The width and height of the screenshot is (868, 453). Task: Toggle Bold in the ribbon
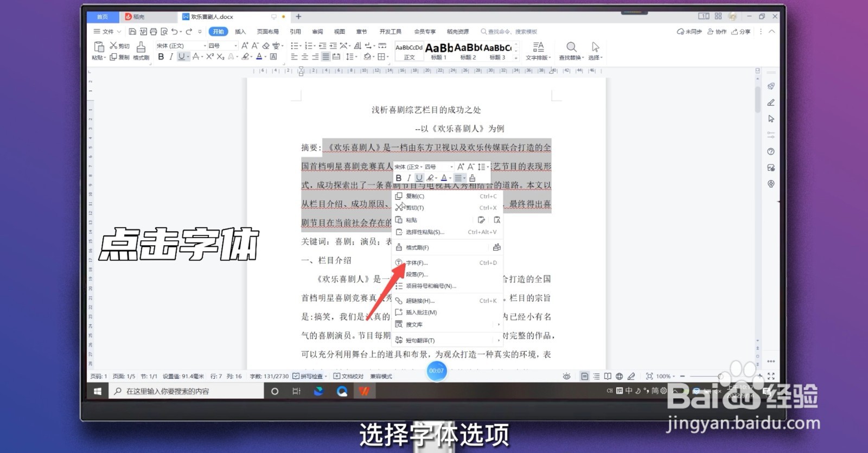pos(161,56)
